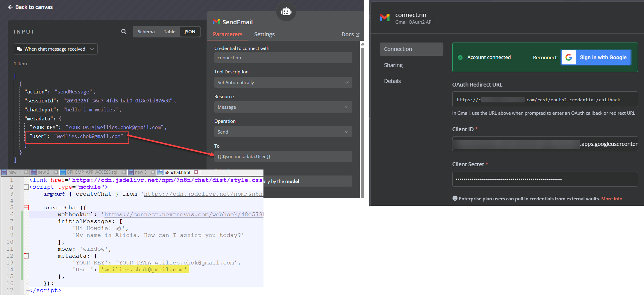Open the More info link

pyautogui.click(x=612, y=199)
